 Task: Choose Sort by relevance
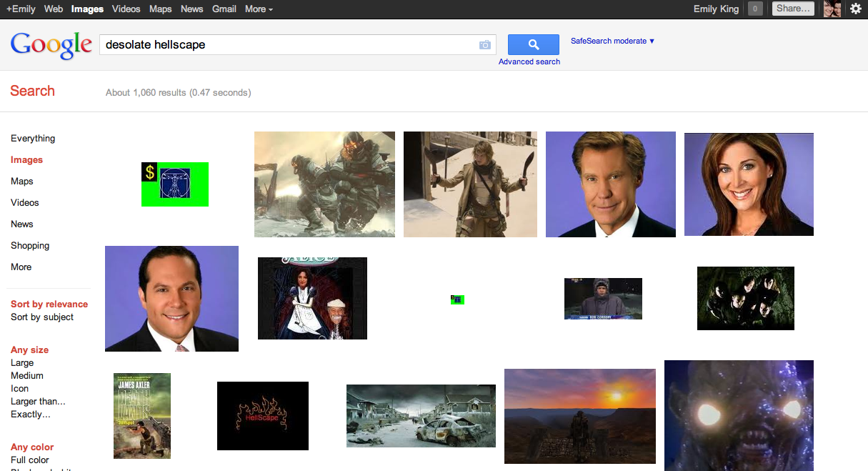(49, 304)
